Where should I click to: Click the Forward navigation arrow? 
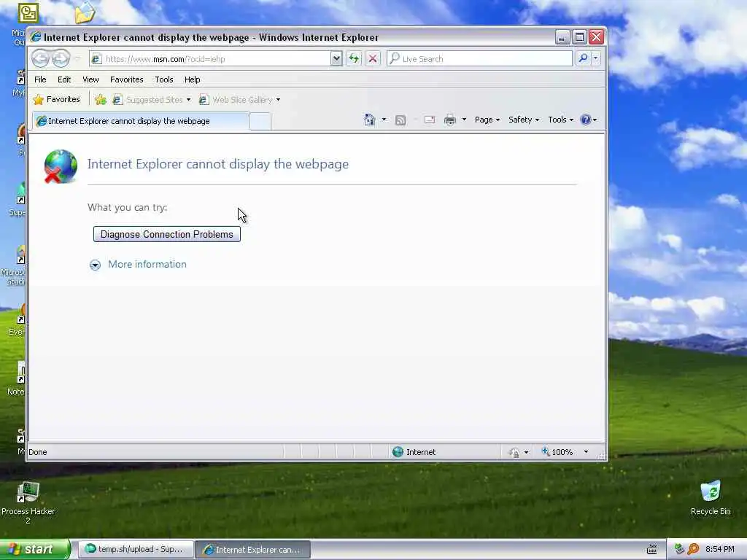pos(61,58)
